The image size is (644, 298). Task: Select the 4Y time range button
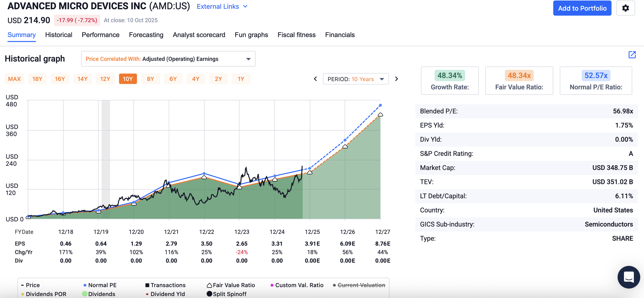(x=196, y=79)
